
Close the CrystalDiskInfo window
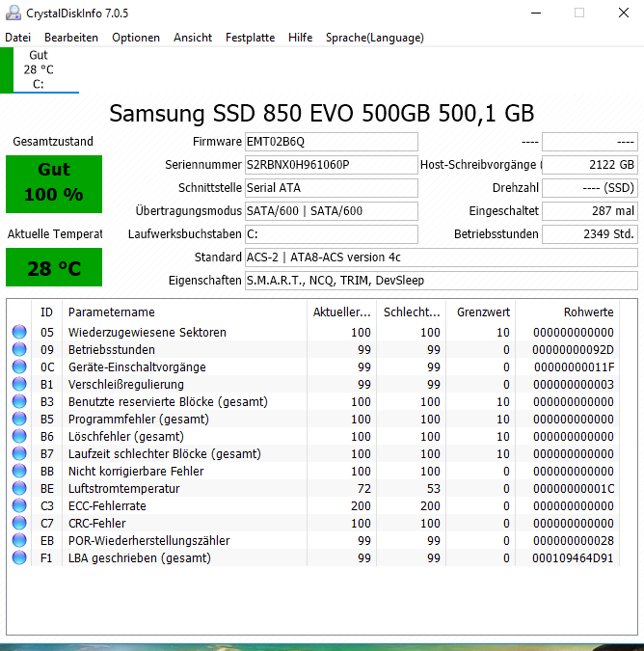click(x=624, y=13)
